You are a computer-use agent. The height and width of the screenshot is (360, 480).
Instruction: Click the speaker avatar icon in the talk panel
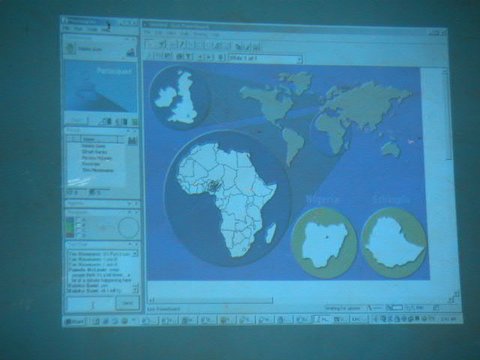click(70, 49)
